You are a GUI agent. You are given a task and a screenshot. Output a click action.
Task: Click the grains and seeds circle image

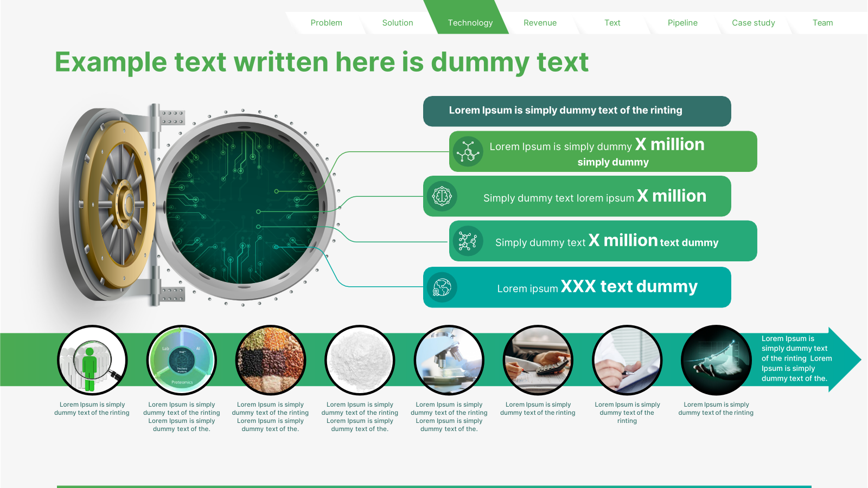pyautogui.click(x=271, y=360)
